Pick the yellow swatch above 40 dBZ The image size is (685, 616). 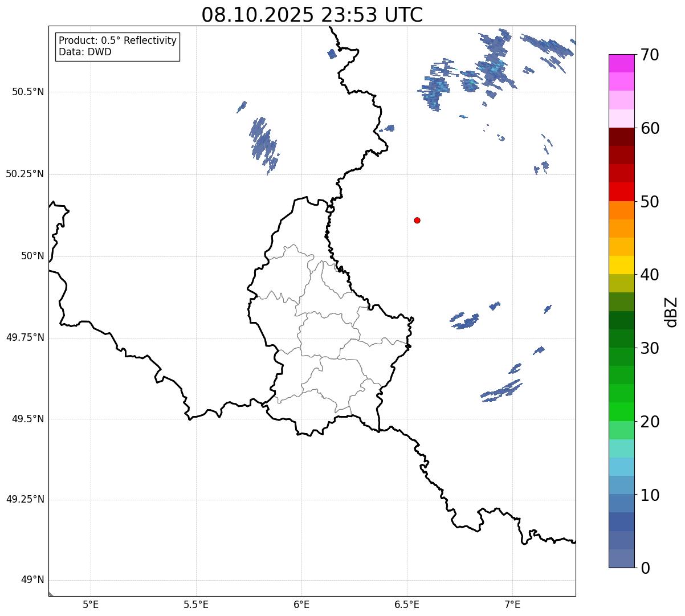(621, 266)
